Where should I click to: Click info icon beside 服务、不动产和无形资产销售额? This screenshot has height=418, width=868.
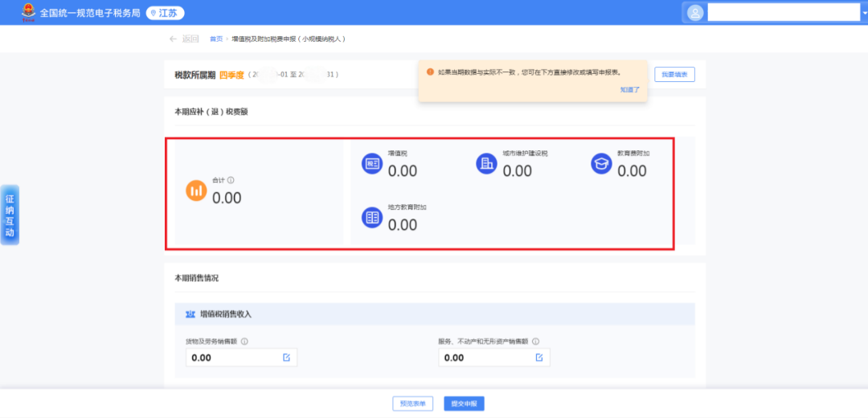[x=535, y=341]
